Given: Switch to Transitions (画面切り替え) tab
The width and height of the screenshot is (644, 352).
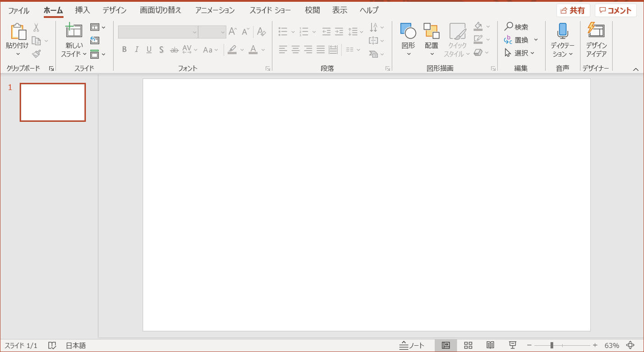Looking at the screenshot, I should pos(161,10).
